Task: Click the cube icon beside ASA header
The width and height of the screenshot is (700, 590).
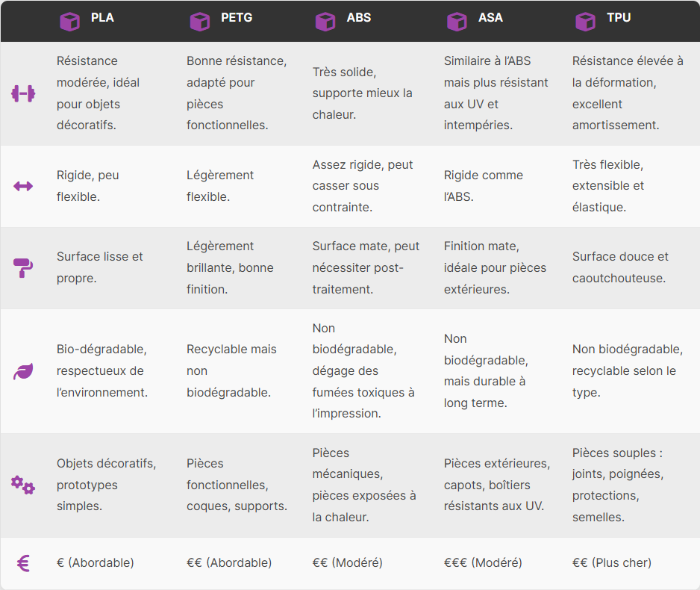Action: coord(457,21)
